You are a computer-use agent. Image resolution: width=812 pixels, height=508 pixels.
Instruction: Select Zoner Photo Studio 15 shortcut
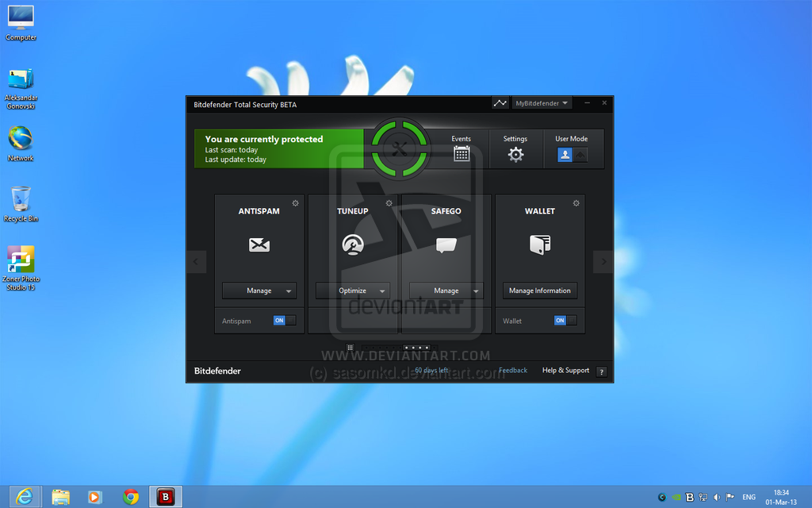coord(21,268)
